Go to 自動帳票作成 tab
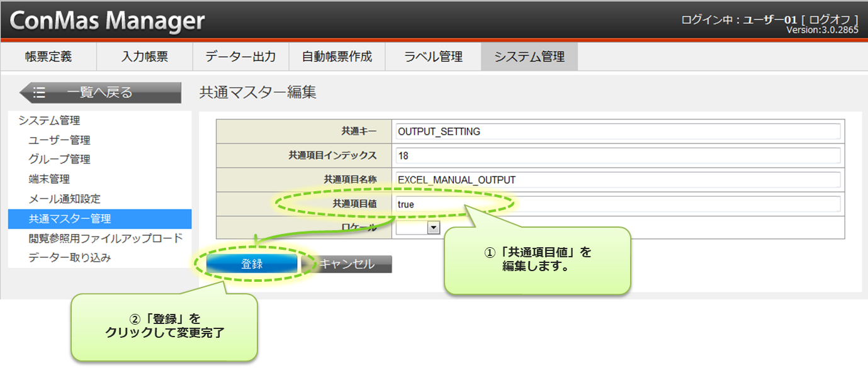The width and height of the screenshot is (868, 368). (337, 57)
